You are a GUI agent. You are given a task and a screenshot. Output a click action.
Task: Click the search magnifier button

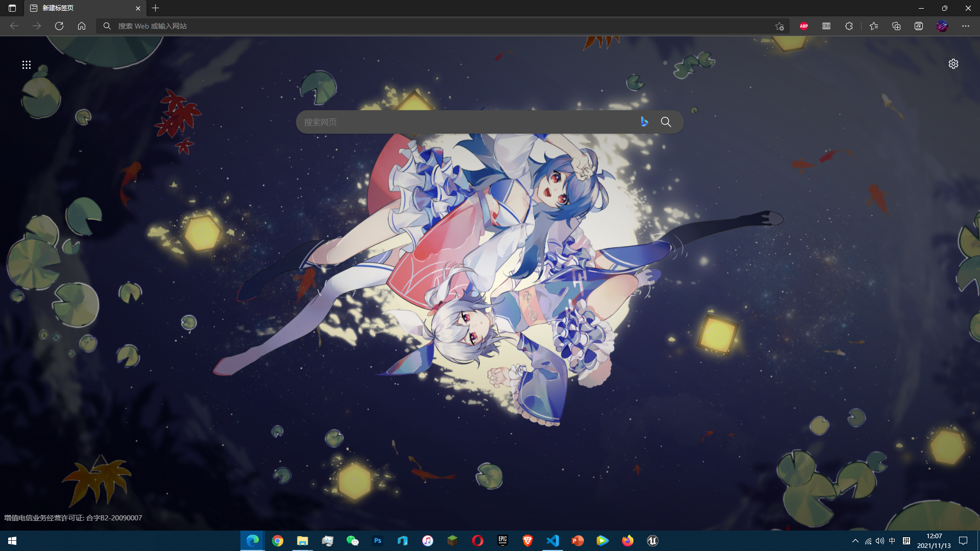tap(666, 122)
